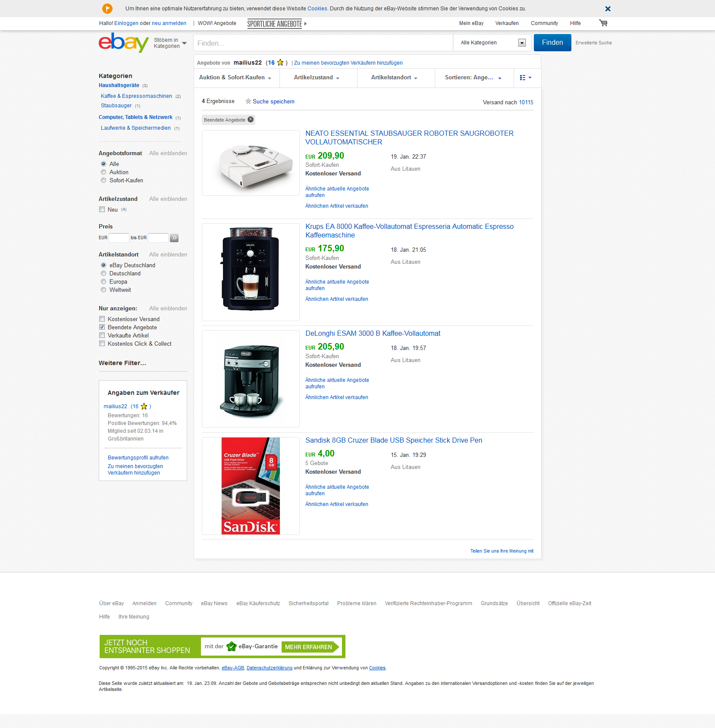715x728 pixels.
Task: Tick Kostenlos Click & Collect checkbox
Action: 102,344
